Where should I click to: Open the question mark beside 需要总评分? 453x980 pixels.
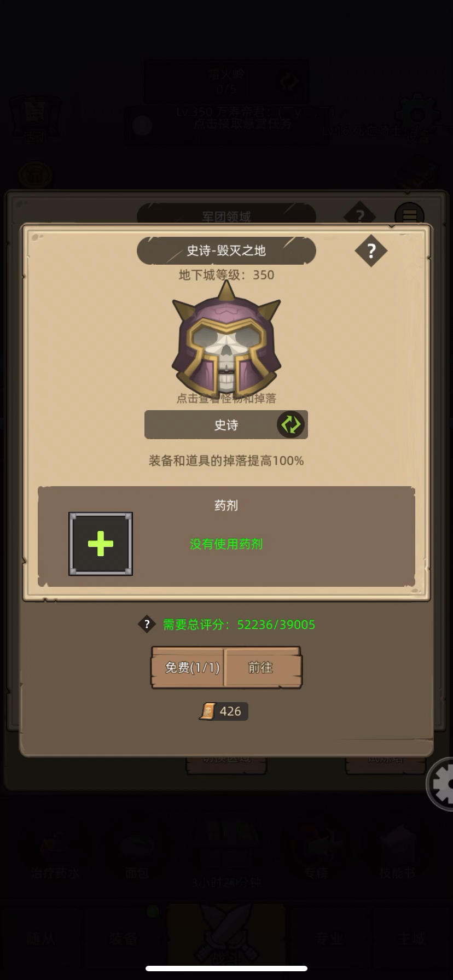coord(147,624)
